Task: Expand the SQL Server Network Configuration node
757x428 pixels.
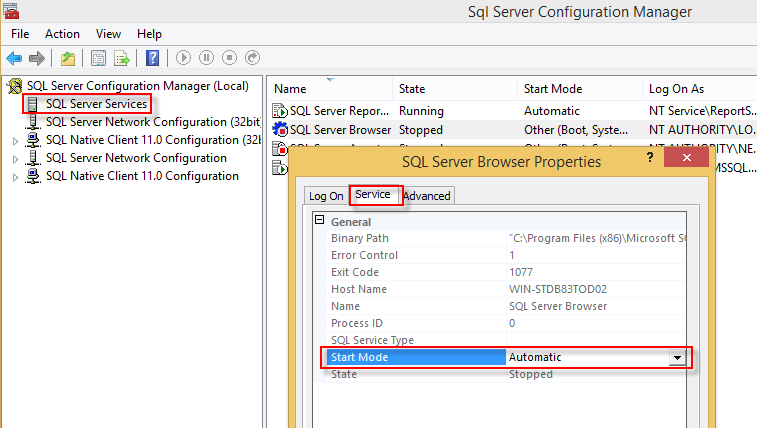Action: tap(15, 159)
